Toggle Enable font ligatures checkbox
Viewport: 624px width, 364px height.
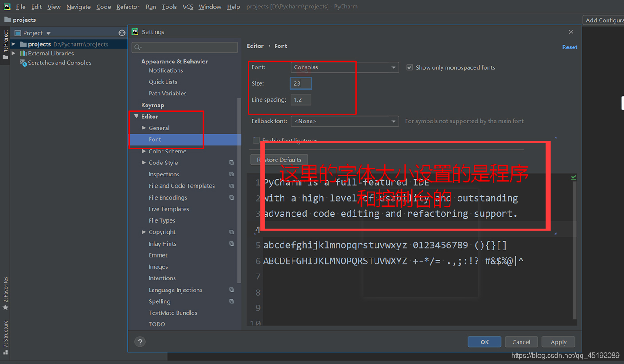pyautogui.click(x=256, y=140)
